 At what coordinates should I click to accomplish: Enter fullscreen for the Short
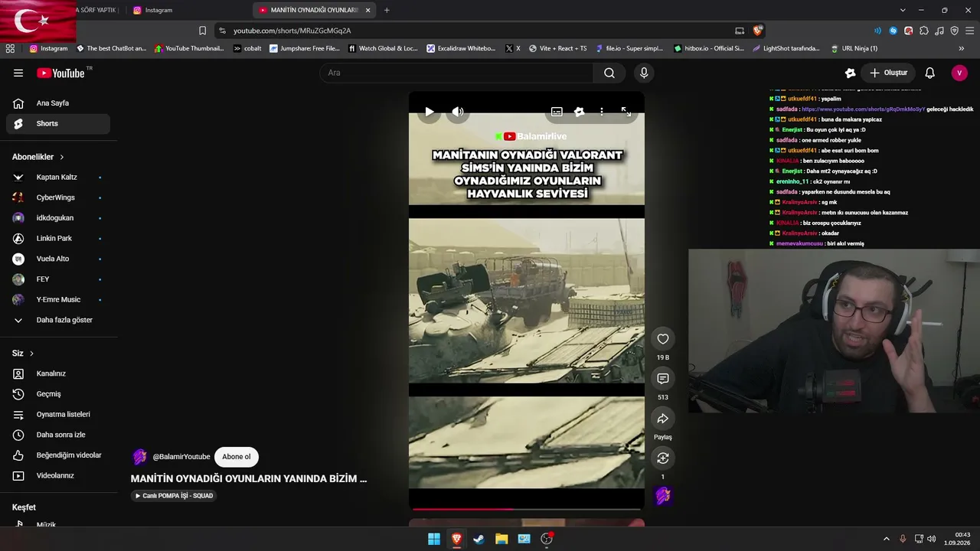pyautogui.click(x=626, y=112)
